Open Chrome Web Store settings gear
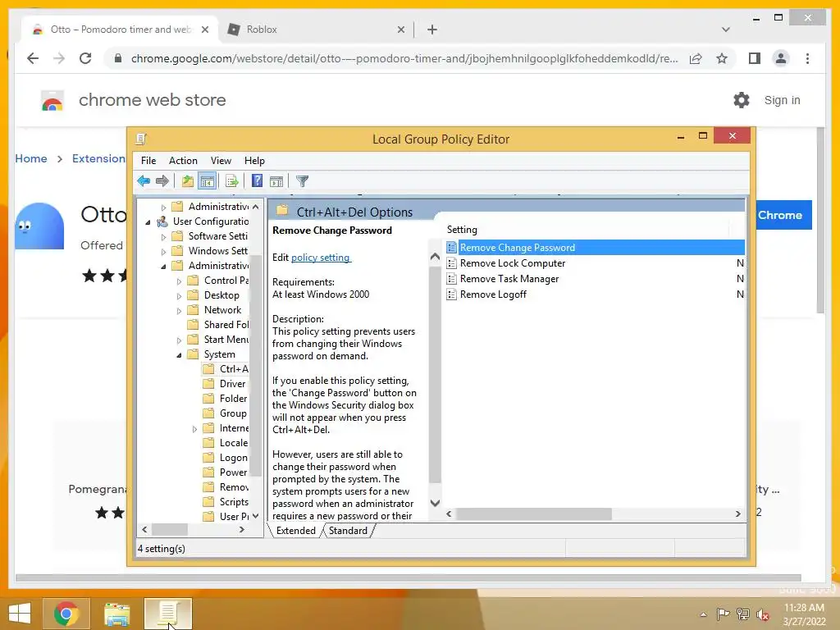 click(742, 100)
